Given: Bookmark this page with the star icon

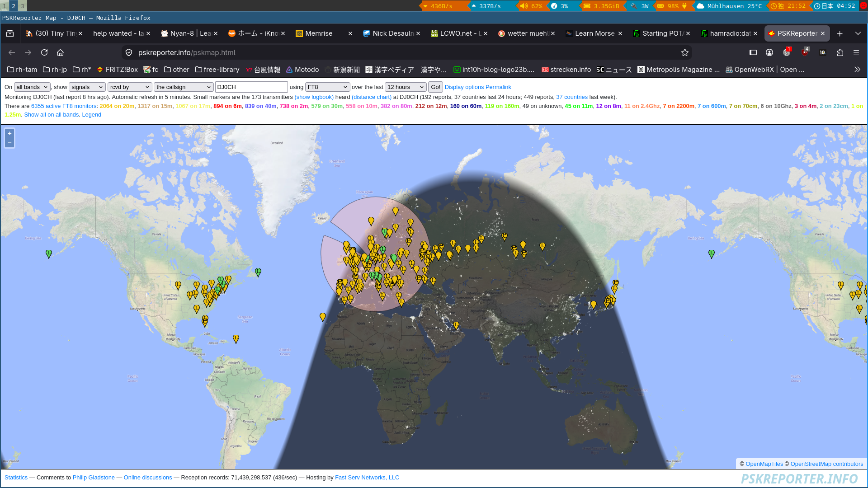Looking at the screenshot, I should pyautogui.click(x=685, y=52).
